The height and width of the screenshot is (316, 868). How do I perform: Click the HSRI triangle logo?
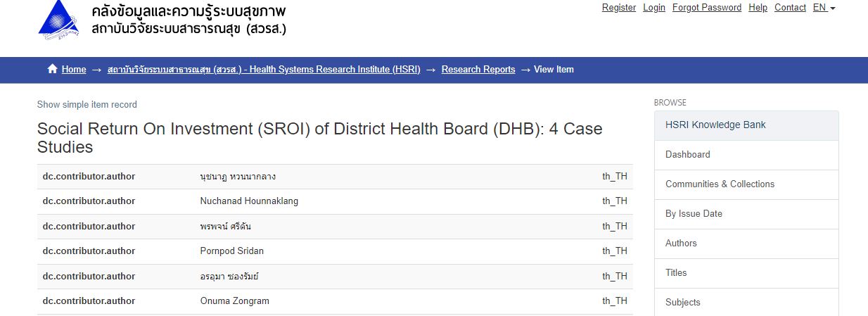(60, 19)
